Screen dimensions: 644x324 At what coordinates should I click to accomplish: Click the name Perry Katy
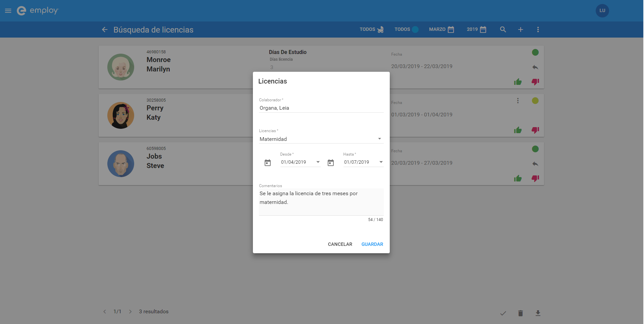155,113
